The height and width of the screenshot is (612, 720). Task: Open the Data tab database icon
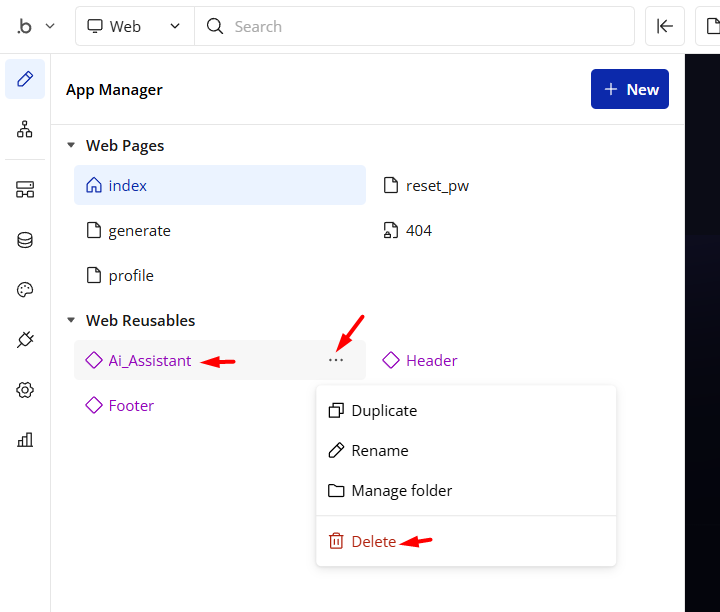point(25,240)
